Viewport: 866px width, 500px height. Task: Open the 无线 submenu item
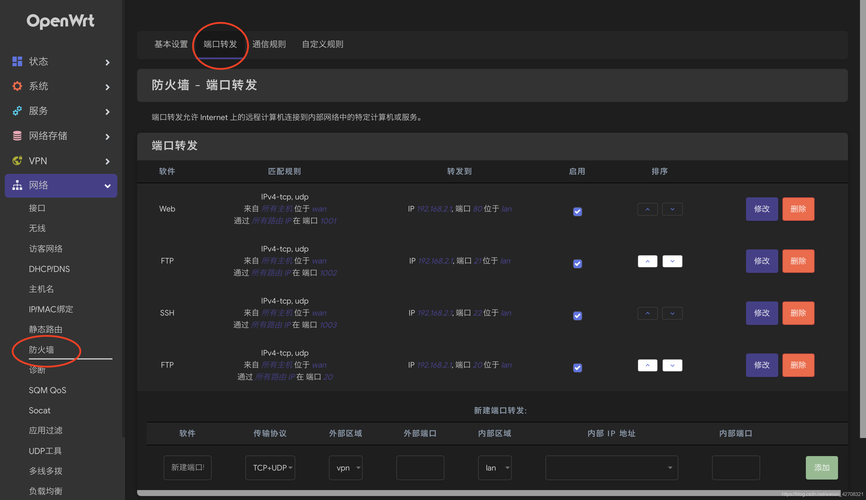pos(37,228)
